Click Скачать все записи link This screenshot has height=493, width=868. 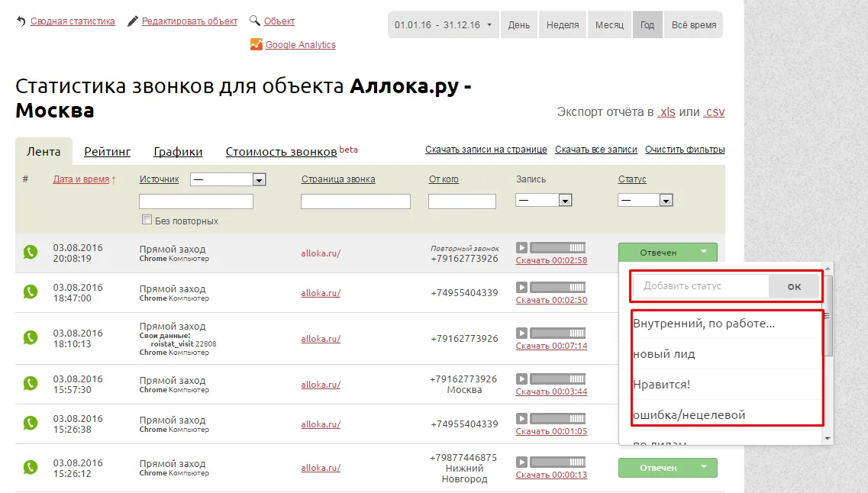(596, 150)
